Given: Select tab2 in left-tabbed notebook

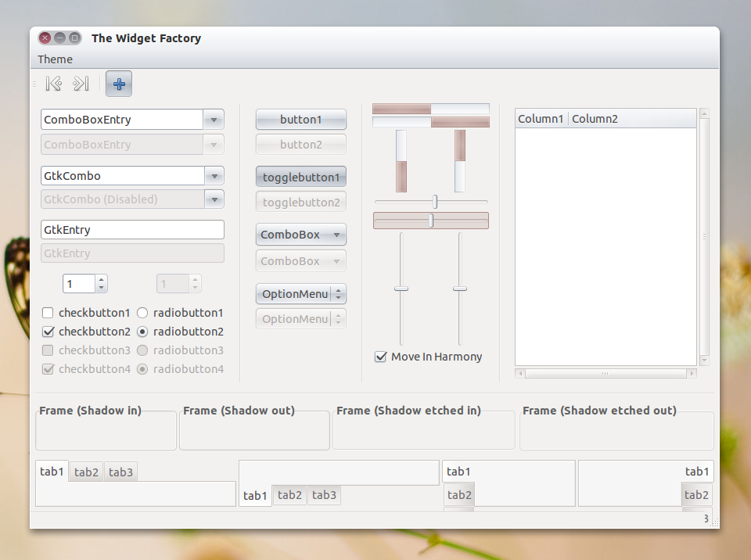Looking at the screenshot, I should (x=459, y=495).
